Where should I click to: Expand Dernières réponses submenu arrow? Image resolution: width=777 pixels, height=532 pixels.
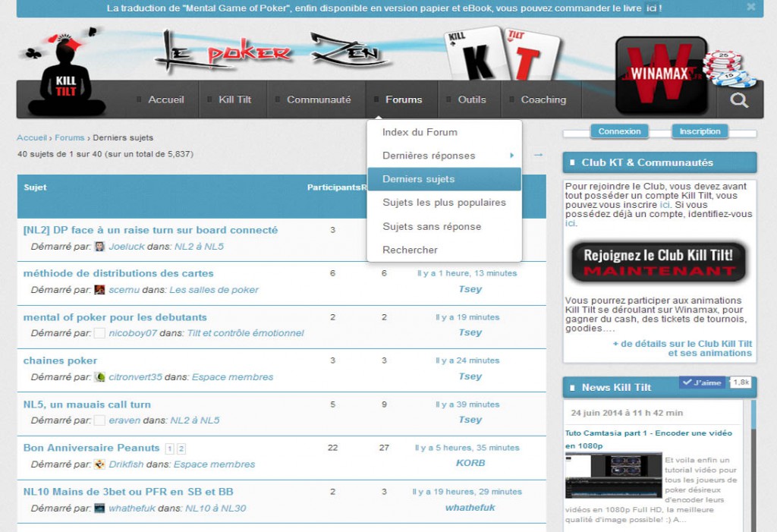pos(511,156)
